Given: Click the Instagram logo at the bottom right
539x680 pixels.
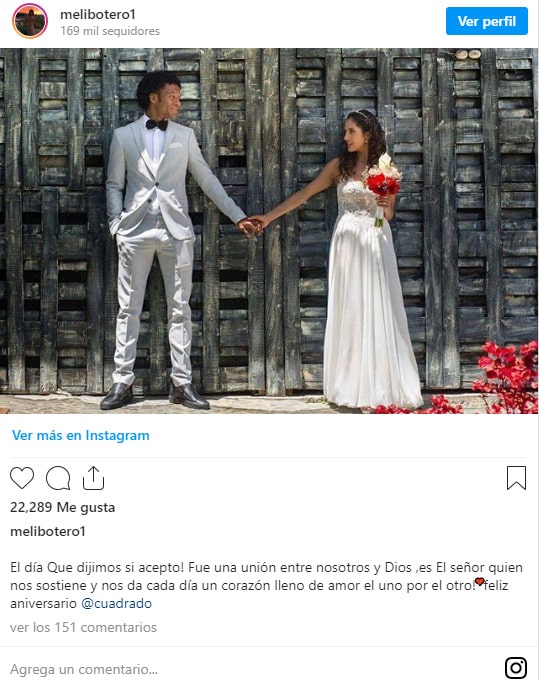Looking at the screenshot, I should point(516,668).
